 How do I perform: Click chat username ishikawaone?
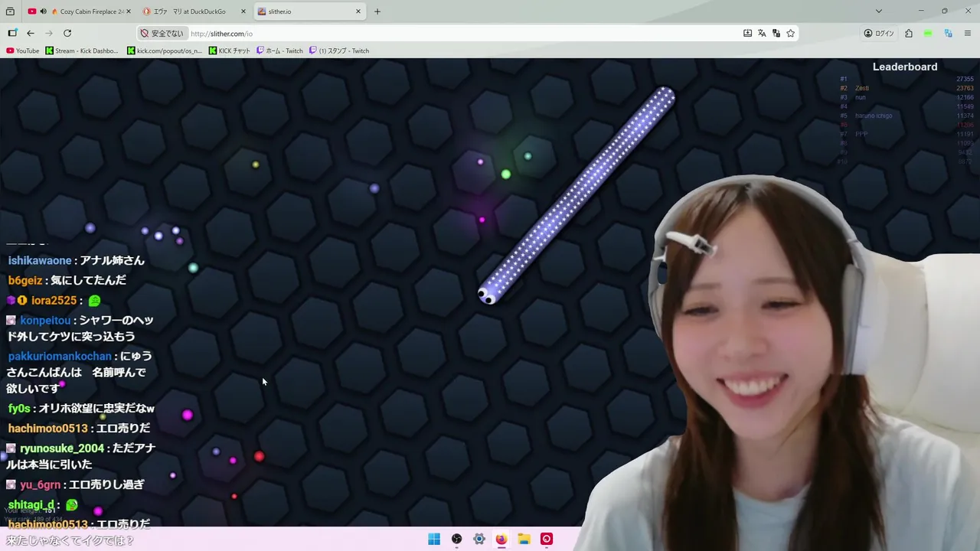(x=40, y=260)
